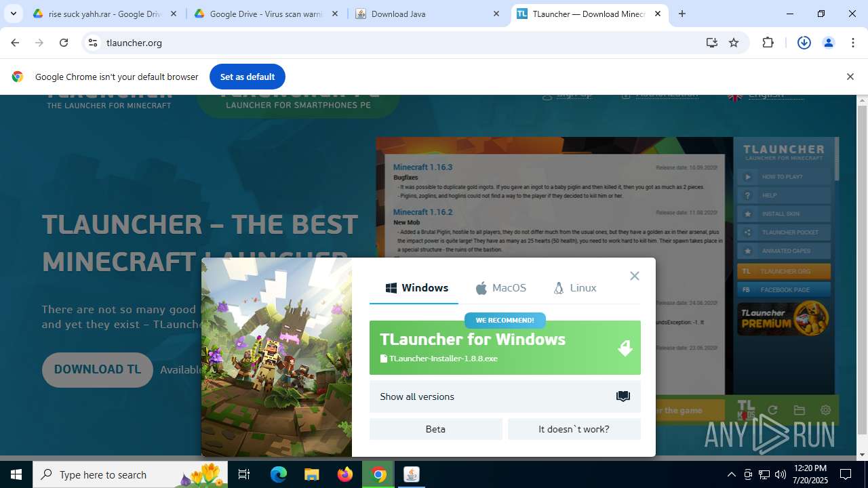Click the DOWNLOAD TL button
The width and height of the screenshot is (868, 488).
[x=98, y=369]
